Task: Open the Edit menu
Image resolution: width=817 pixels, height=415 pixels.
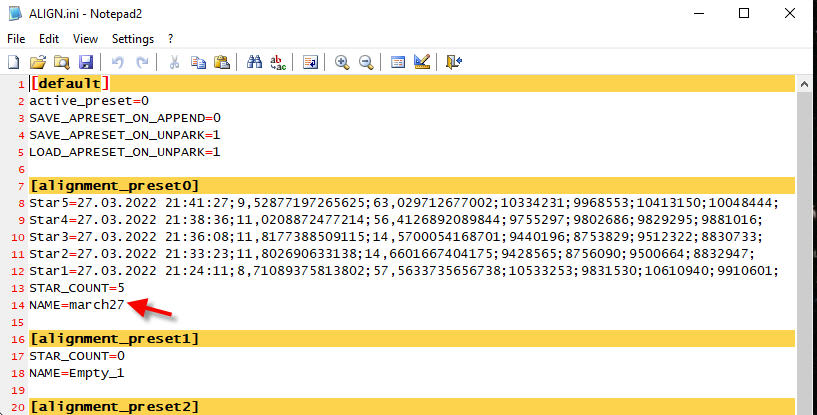Action: click(48, 39)
